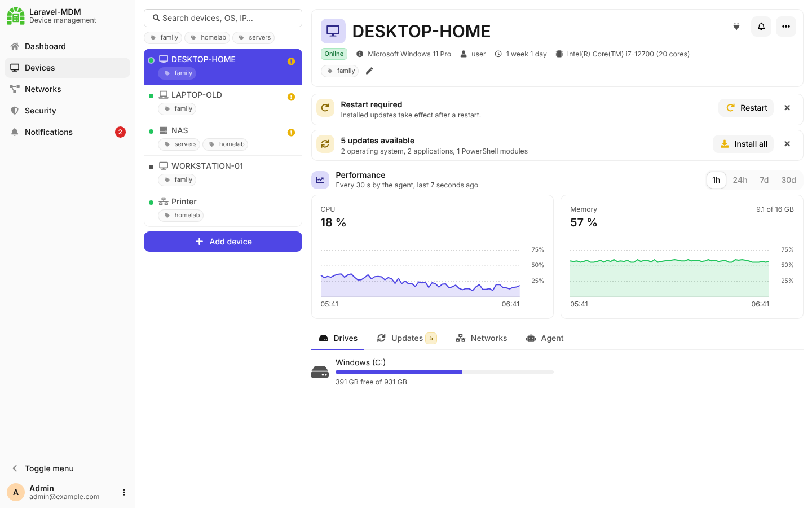Dismiss the Restart required alert
Viewport: 812px width, 508px height.
point(787,108)
